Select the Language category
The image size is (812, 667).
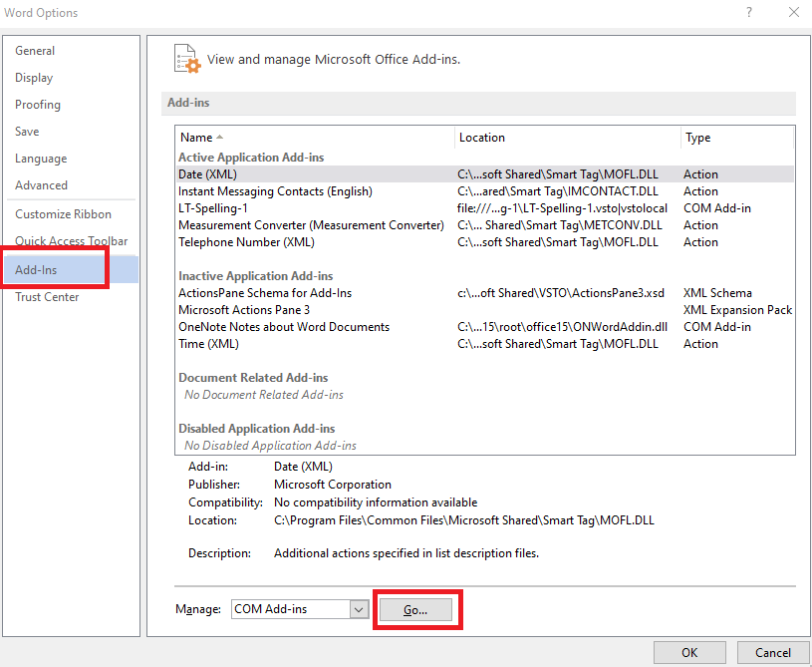[x=41, y=159]
